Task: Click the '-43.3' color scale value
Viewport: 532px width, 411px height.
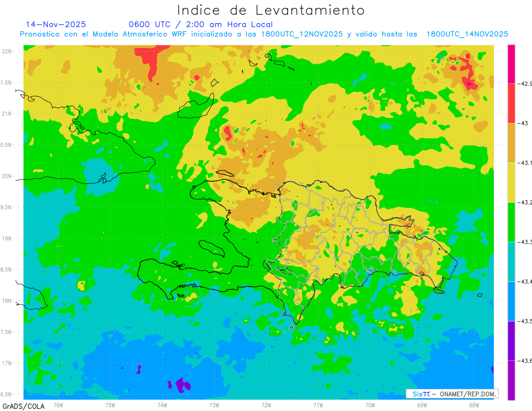Action: pos(524,242)
